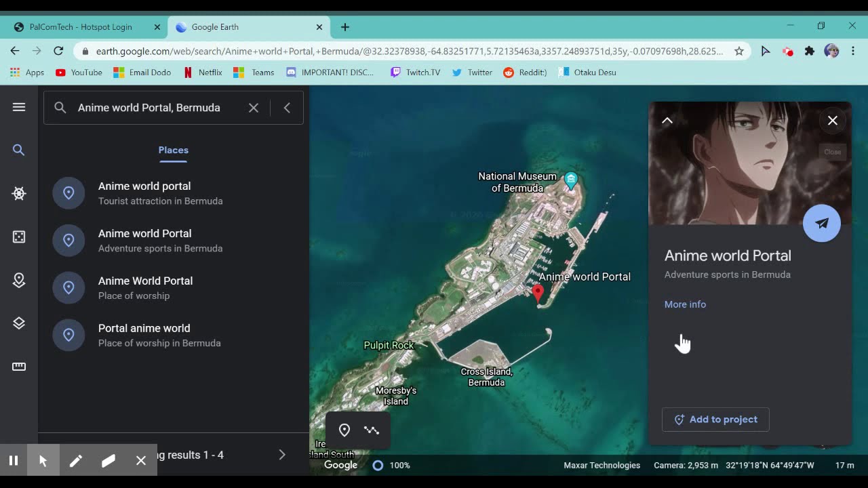The image size is (868, 488).
Task: Clear the search box with X icon
Action: pos(254,108)
